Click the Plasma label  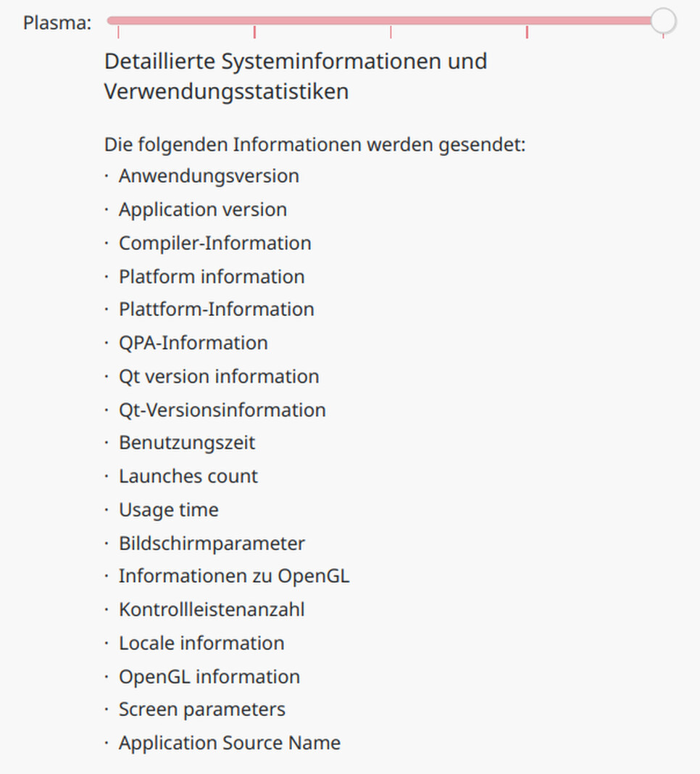pos(57,22)
